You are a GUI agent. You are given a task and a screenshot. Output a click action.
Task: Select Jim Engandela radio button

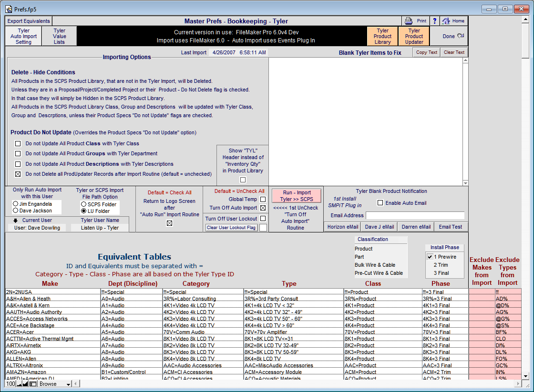click(x=15, y=204)
